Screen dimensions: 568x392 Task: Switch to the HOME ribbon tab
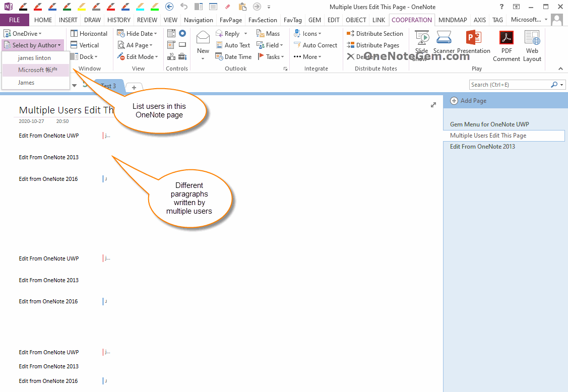click(43, 20)
